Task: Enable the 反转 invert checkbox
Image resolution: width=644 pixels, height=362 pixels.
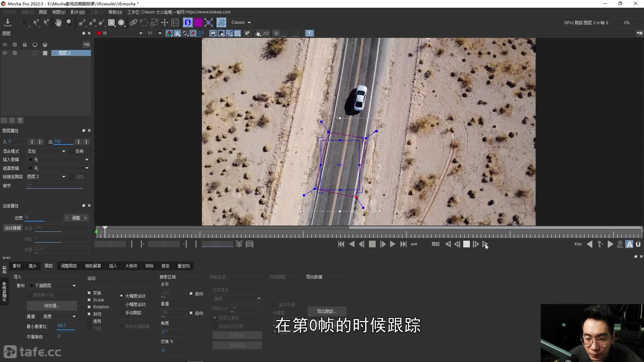Action: click(71, 152)
